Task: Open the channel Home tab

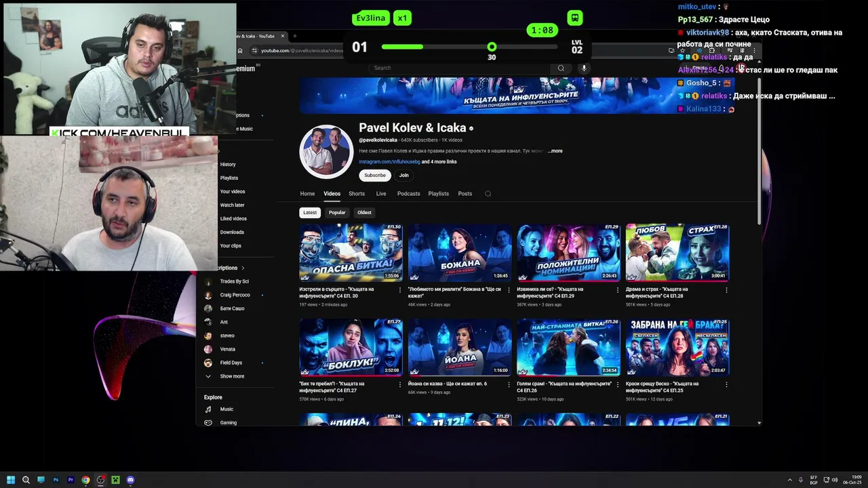Action: pyautogui.click(x=307, y=194)
